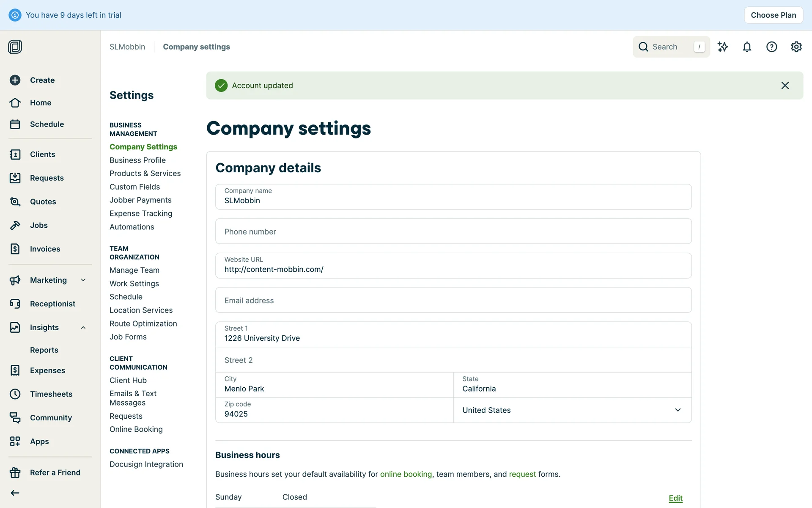Open the United States country dropdown

pos(572,410)
